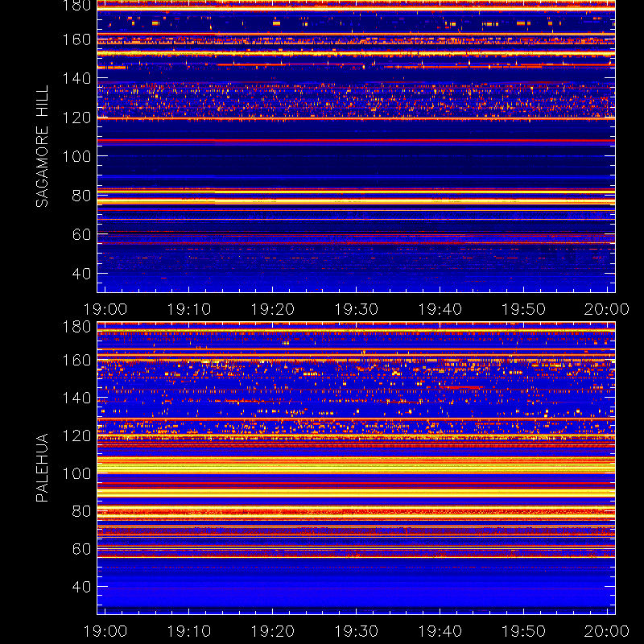Click inside the Sagamore Hill spectrogram plot
This screenshot has width=644, height=644.
click(356, 147)
